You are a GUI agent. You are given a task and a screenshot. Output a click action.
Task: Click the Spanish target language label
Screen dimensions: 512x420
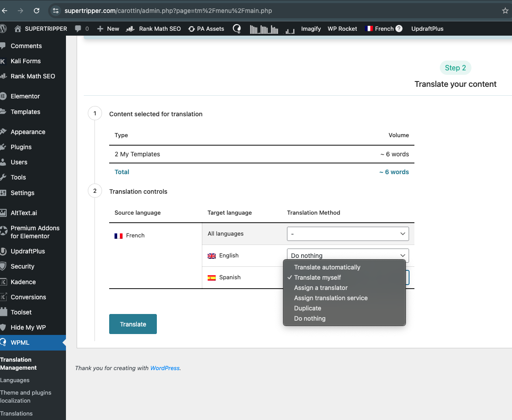[x=230, y=277]
